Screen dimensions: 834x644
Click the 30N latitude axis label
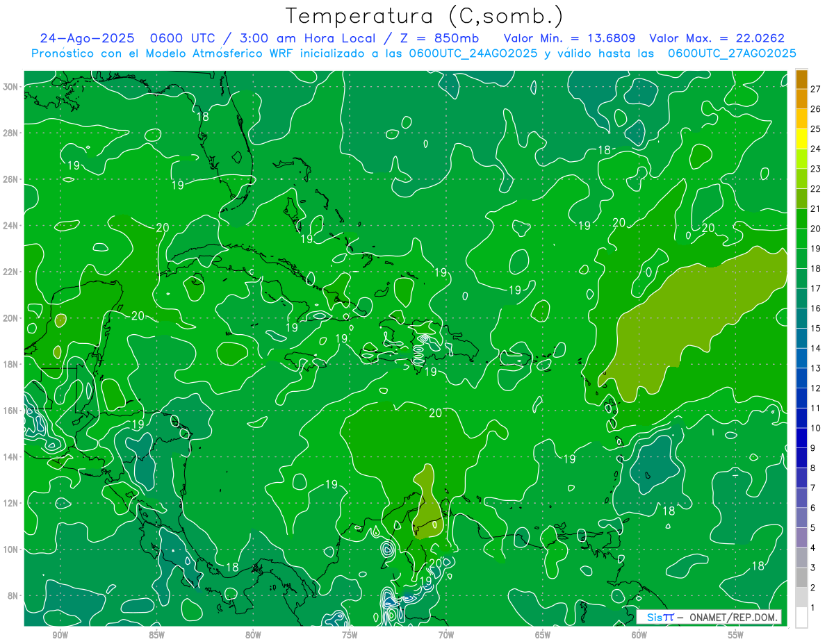[x=12, y=87]
